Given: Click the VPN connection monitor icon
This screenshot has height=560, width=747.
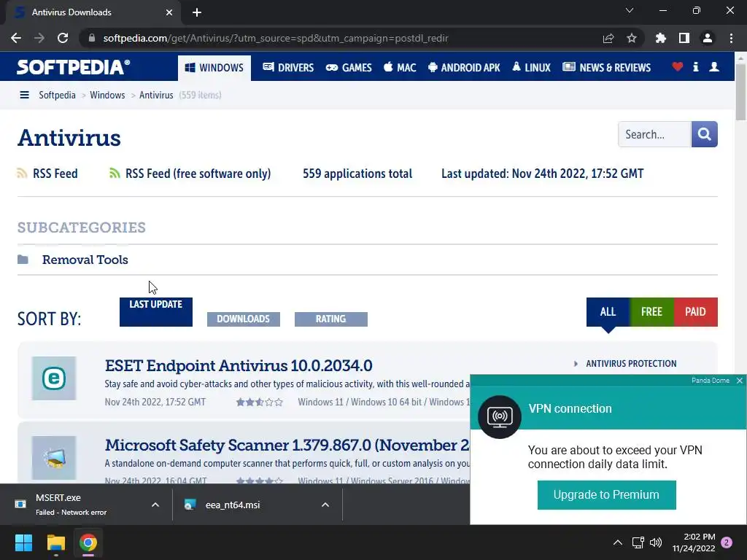Looking at the screenshot, I should [x=499, y=417].
